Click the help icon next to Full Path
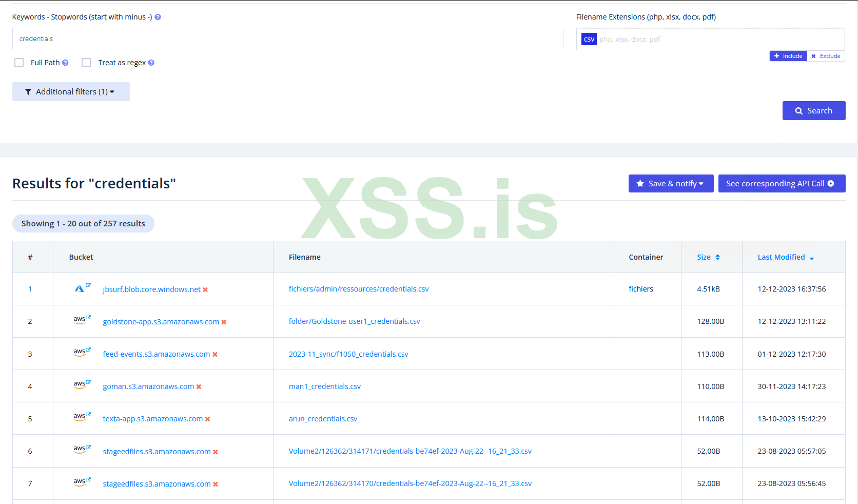The height and width of the screenshot is (504, 858). point(65,63)
